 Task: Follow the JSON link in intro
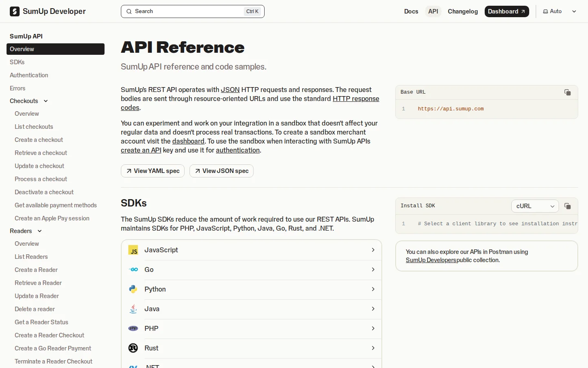coord(230,90)
